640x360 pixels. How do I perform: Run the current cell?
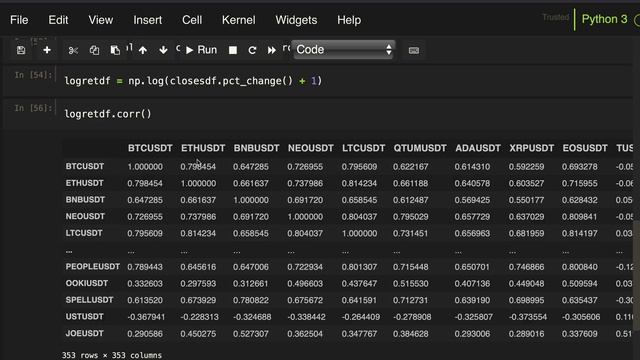[x=201, y=50]
